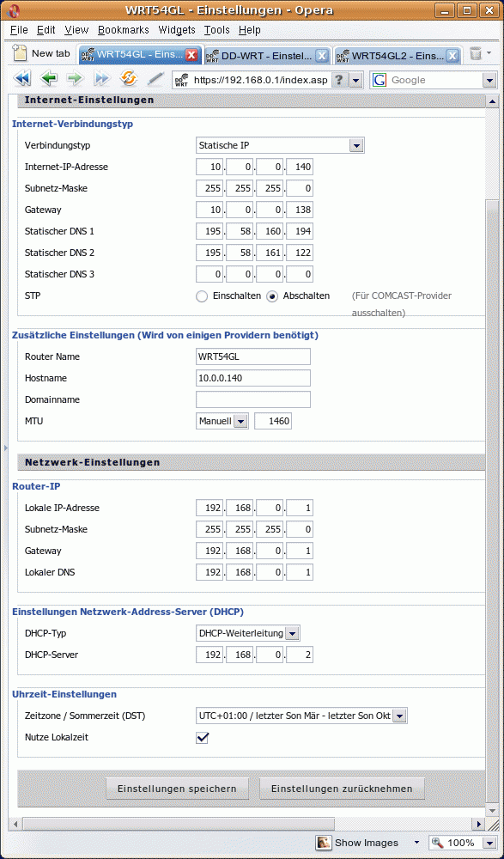
Task: Click the Show Images icon in status bar
Action: click(325, 842)
